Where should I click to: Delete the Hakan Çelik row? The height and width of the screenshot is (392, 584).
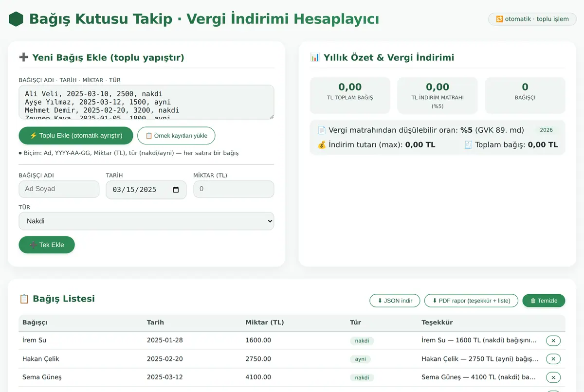click(553, 359)
